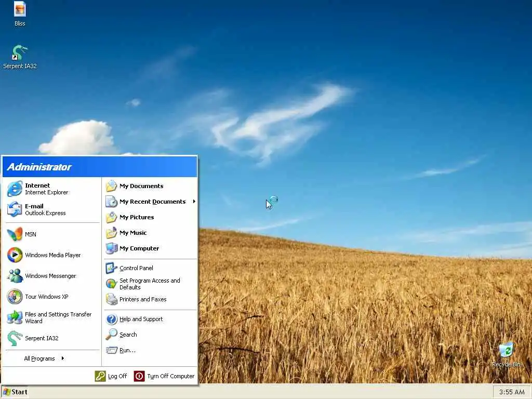
Task: Open the Run... dialog
Action: 150,350
